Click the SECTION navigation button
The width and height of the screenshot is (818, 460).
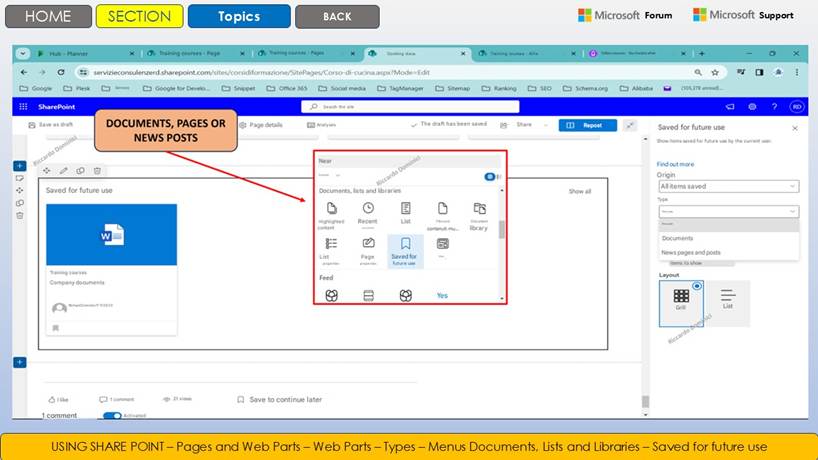139,16
